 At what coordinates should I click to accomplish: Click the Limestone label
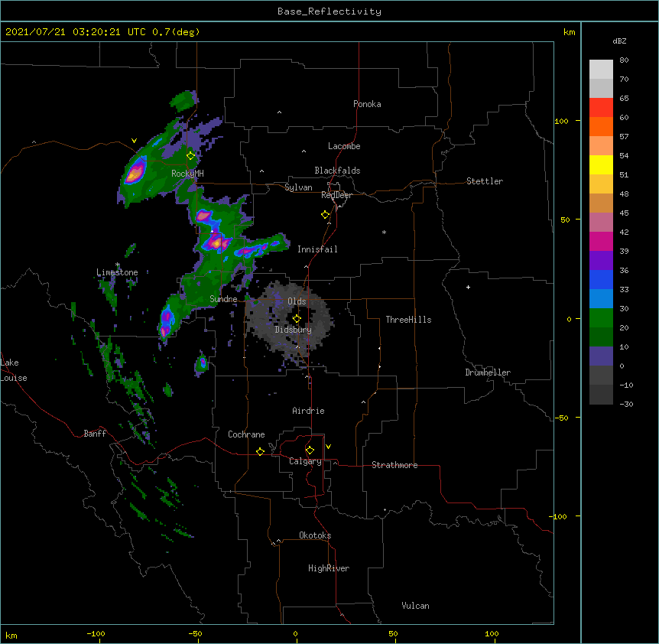click(x=117, y=272)
